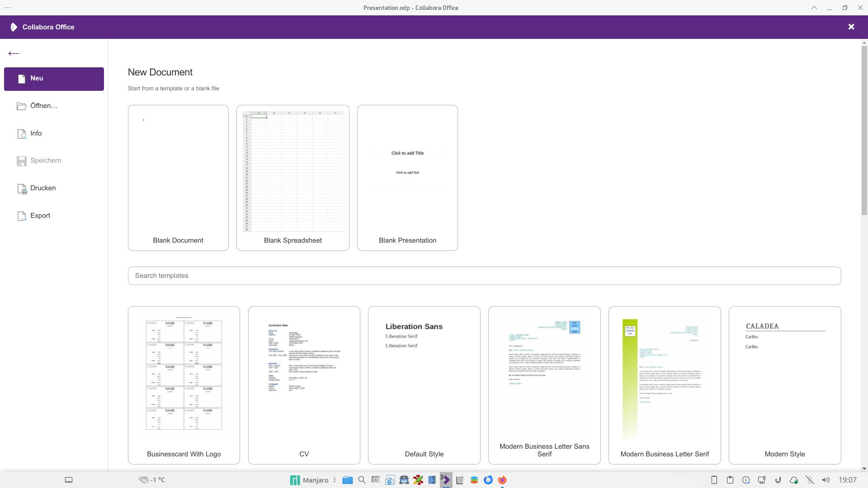Create a Blank Spreadsheet
868x488 pixels.
point(292,178)
